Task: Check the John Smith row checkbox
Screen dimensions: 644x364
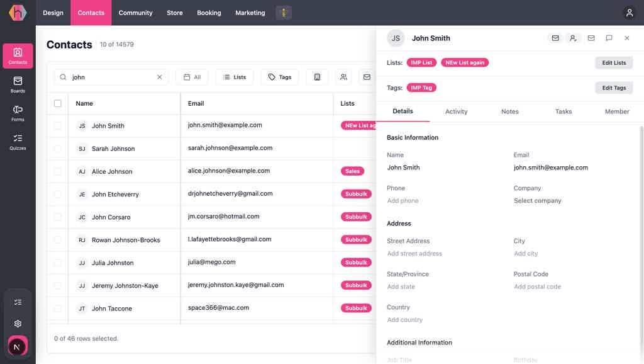Action: pyautogui.click(x=57, y=126)
